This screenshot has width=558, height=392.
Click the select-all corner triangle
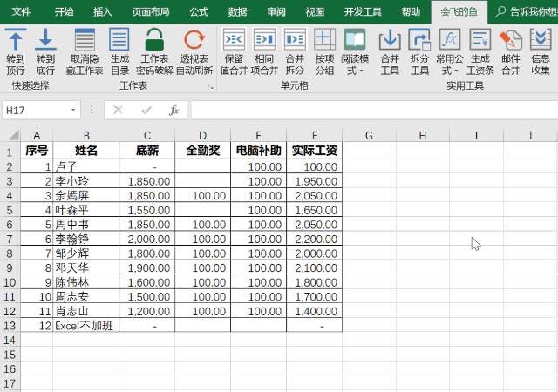click(x=13, y=135)
